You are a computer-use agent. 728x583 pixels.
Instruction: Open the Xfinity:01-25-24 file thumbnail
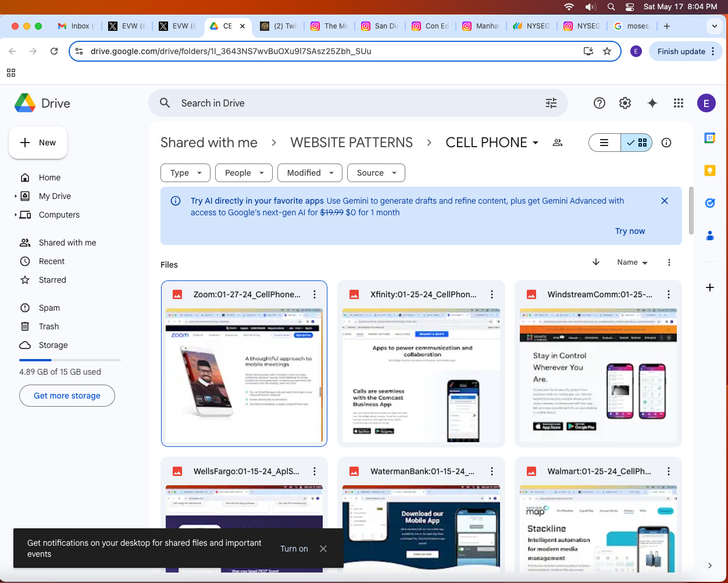click(x=421, y=375)
